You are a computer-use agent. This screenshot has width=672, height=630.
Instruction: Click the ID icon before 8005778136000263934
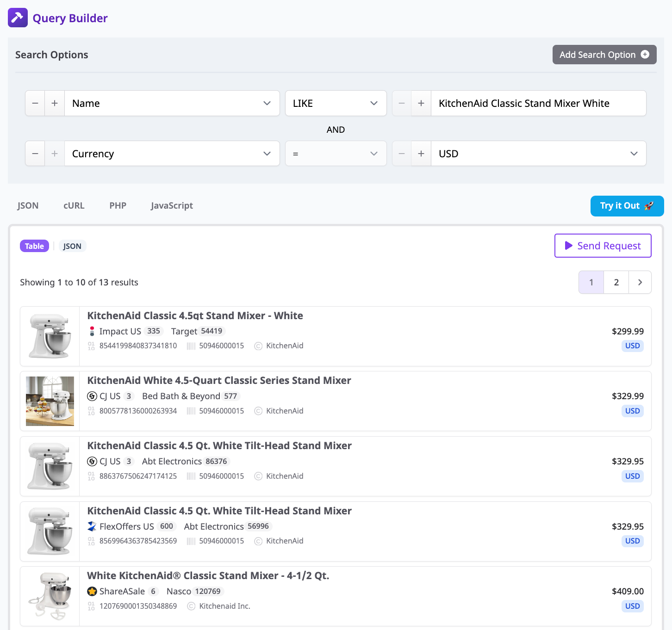(91, 411)
